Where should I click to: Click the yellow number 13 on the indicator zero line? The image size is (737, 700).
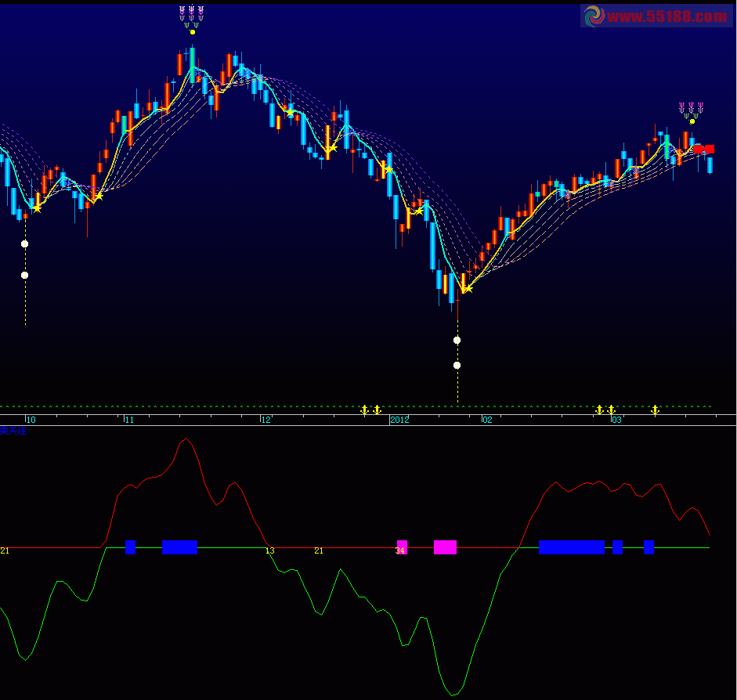pos(269,551)
